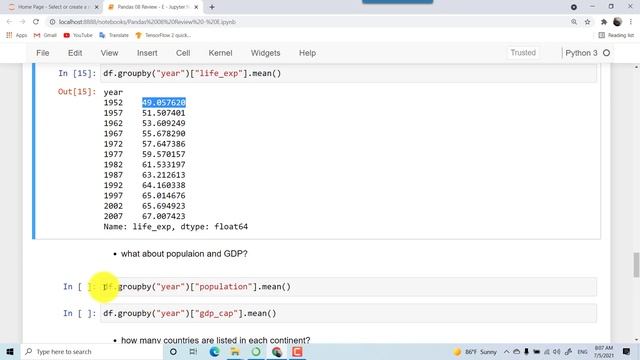Click the Chrome media control circle icon
Screen dimensions: 640x360
click(574, 7)
